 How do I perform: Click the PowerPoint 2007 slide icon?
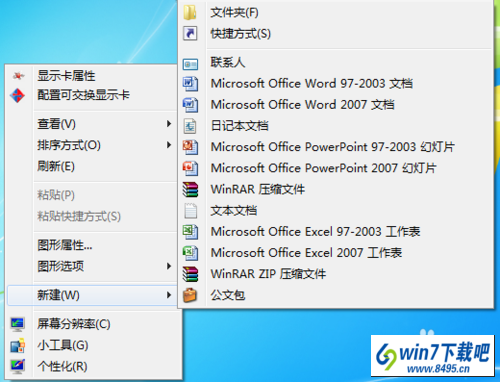tap(190, 168)
